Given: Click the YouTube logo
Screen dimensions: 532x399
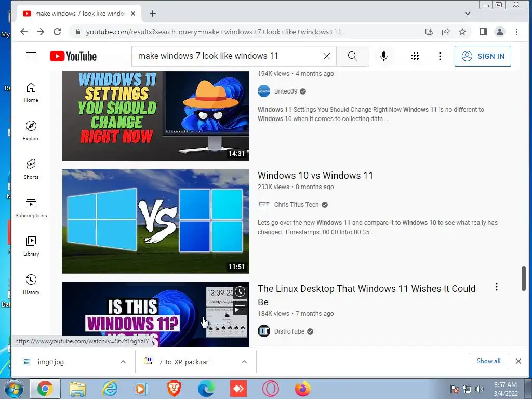Looking at the screenshot, I should [73, 56].
